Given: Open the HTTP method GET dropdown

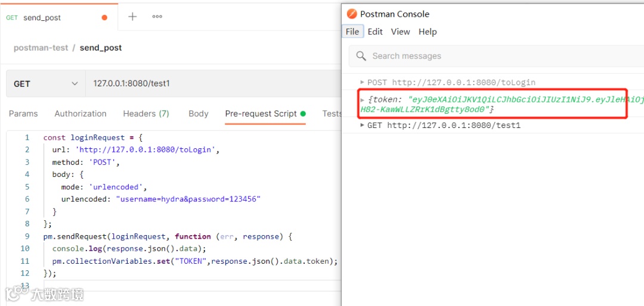Looking at the screenshot, I should [45, 84].
